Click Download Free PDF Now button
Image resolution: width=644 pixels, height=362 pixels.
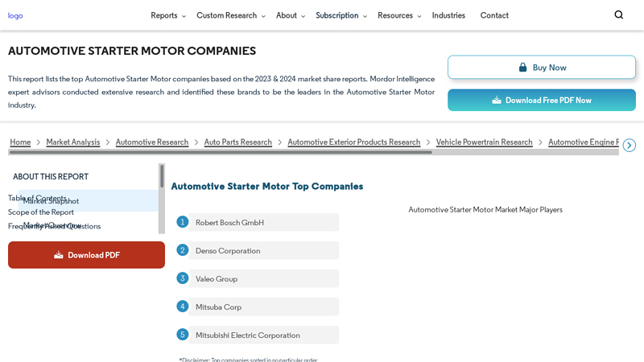click(541, 100)
